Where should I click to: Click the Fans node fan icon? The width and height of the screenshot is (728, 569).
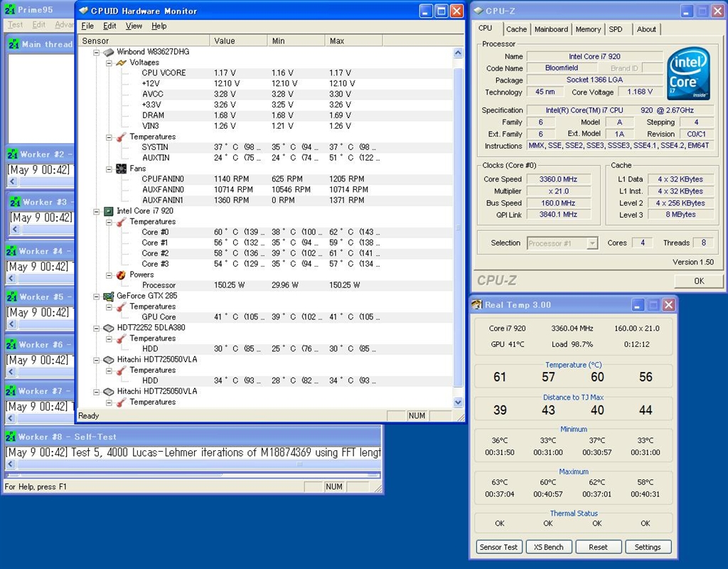(122, 169)
